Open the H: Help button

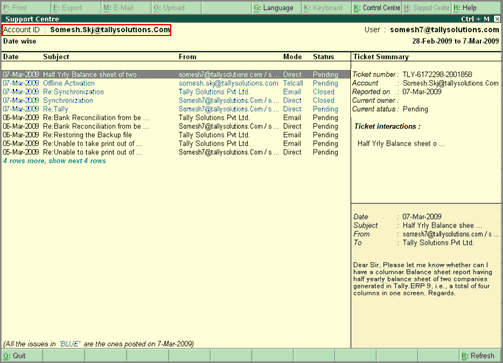point(477,8)
